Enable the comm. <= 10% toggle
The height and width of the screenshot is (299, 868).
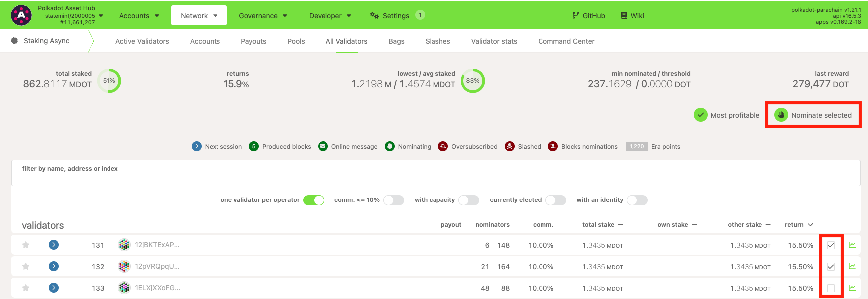(394, 200)
